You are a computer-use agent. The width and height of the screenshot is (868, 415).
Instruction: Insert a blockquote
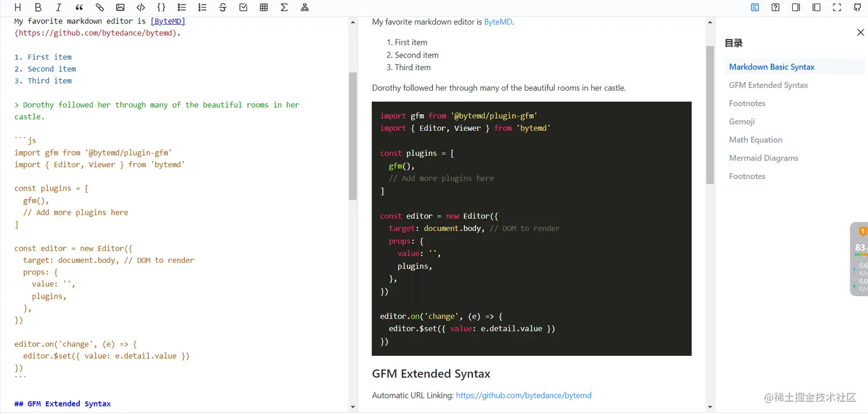tap(79, 7)
